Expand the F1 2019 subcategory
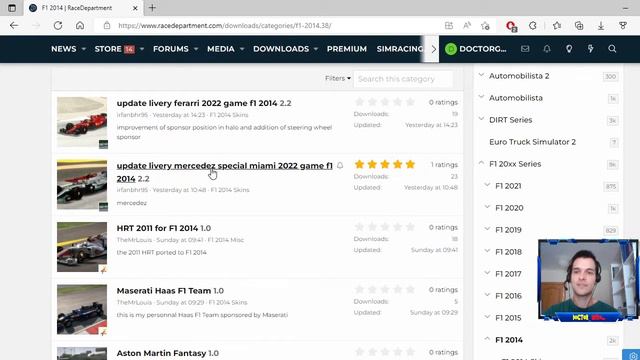Screen dimensions: 640x360 point(487,229)
